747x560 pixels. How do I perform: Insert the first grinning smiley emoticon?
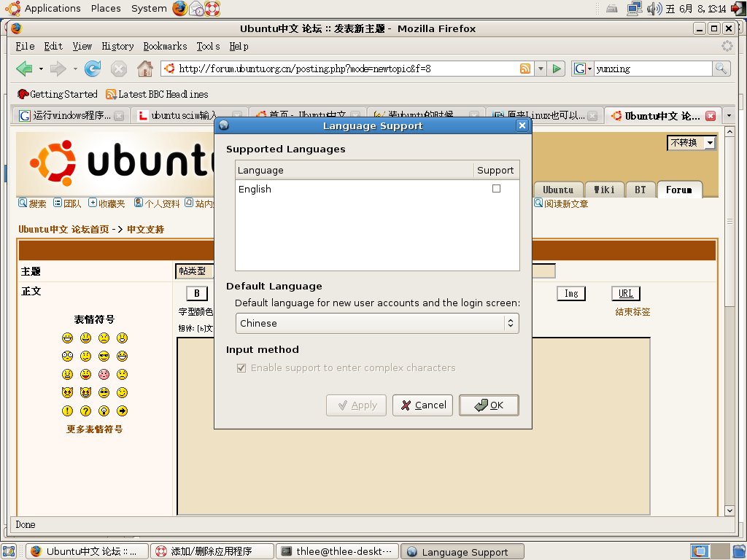pyautogui.click(x=68, y=338)
